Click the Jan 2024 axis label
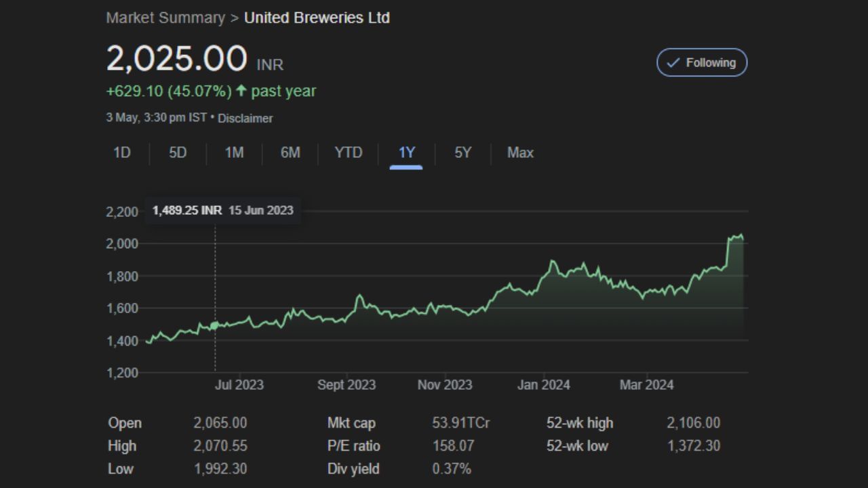868x488 pixels. 544,385
